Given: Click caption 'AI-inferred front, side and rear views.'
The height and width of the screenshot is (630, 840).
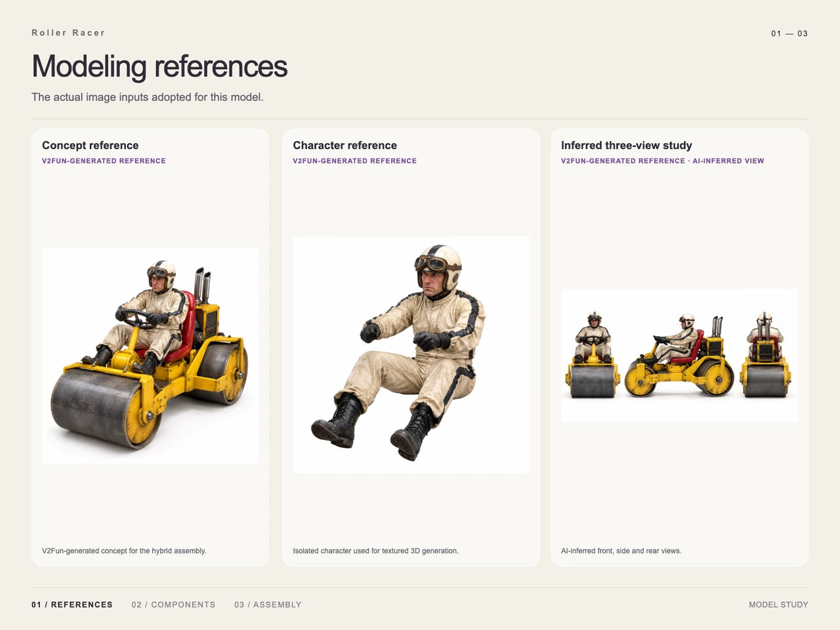Looking at the screenshot, I should [x=621, y=551].
